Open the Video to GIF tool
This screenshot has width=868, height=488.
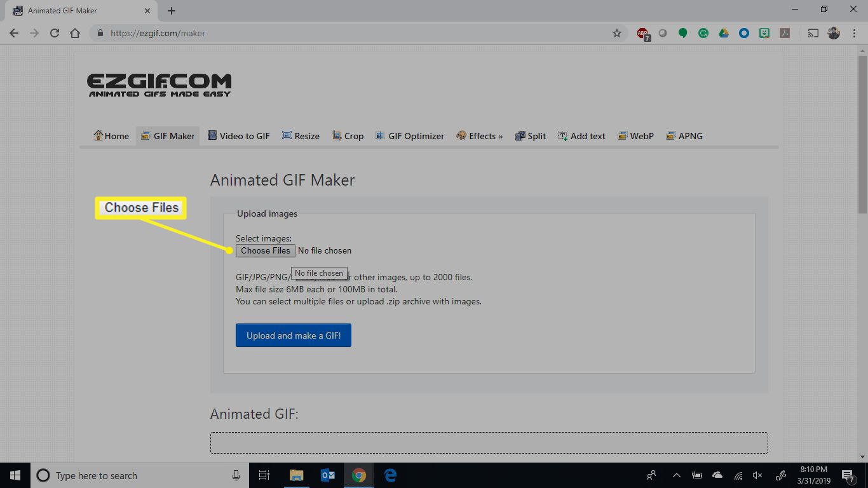pos(239,136)
